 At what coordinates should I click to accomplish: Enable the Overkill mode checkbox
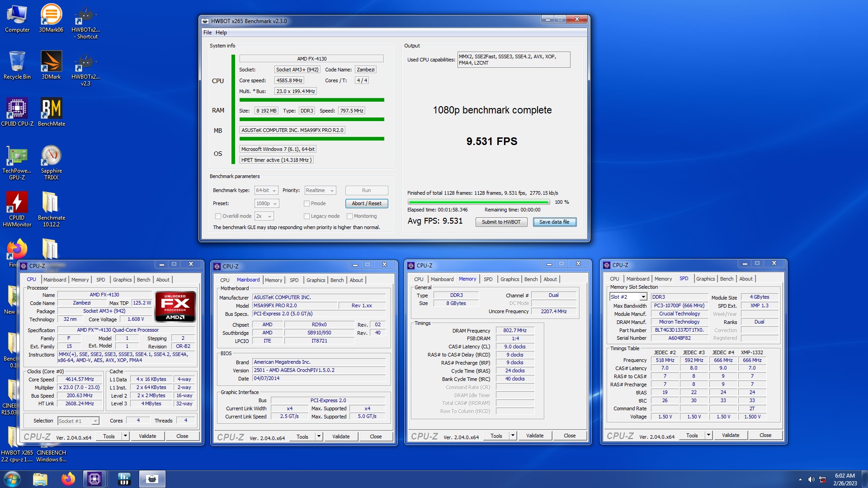[218, 216]
